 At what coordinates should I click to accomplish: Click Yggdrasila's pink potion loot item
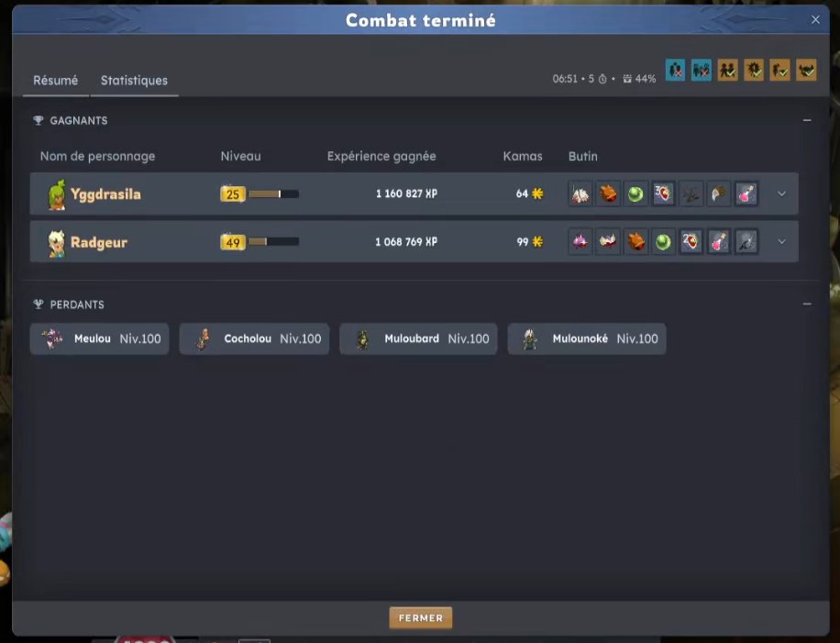(746, 194)
